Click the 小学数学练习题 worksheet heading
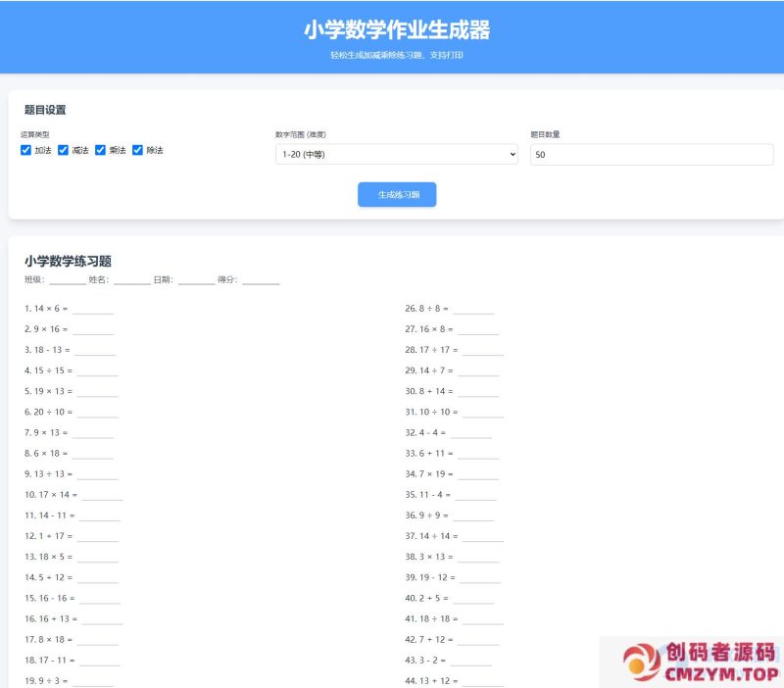 click(67, 262)
